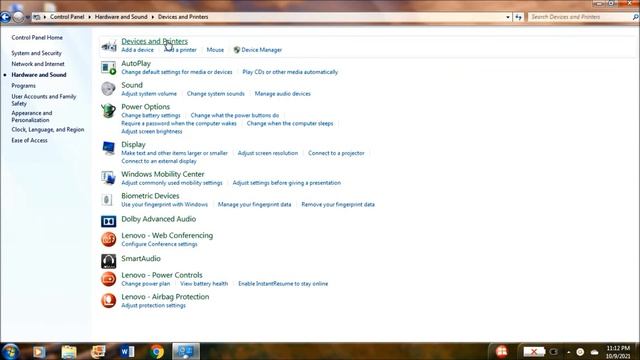
Task: Click the Biometric Devices icon
Action: (107, 200)
